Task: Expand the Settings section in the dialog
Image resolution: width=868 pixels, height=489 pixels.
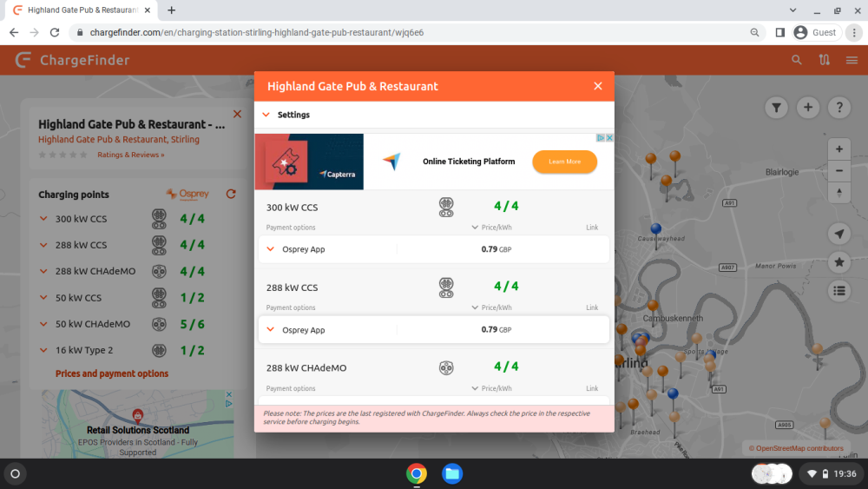Action: tap(434, 115)
